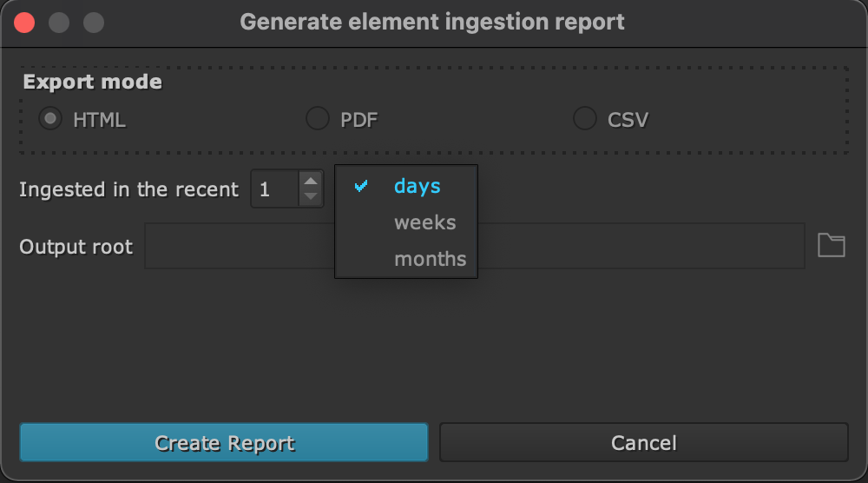The image size is (868, 483).
Task: Browse for output root folder icon
Action: [x=832, y=246]
